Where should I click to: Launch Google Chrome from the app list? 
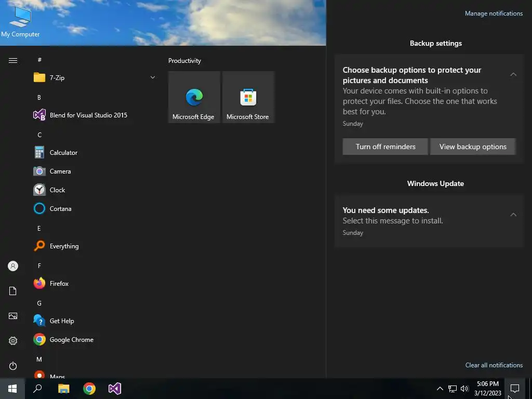95,339
